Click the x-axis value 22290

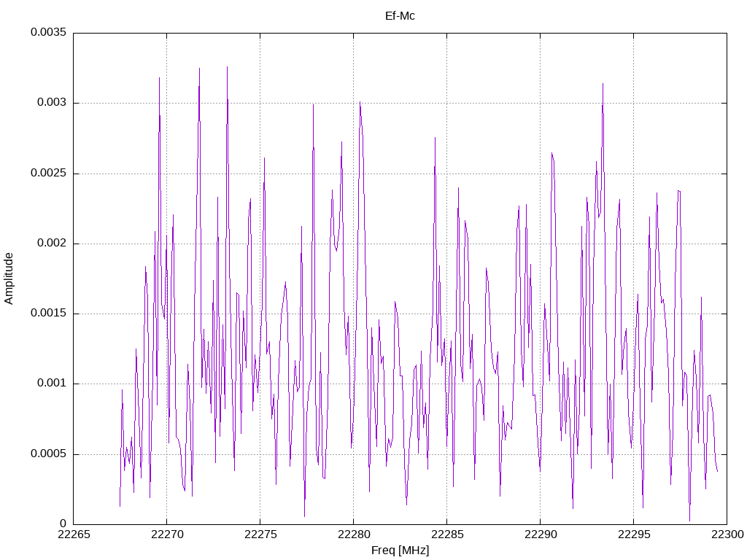541,534
